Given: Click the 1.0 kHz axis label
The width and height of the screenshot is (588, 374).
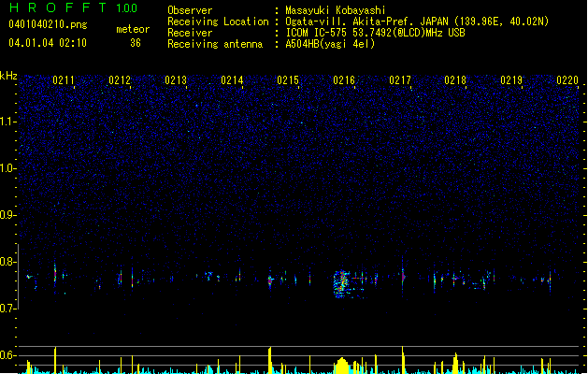Looking at the screenshot, I should [x=7, y=167].
